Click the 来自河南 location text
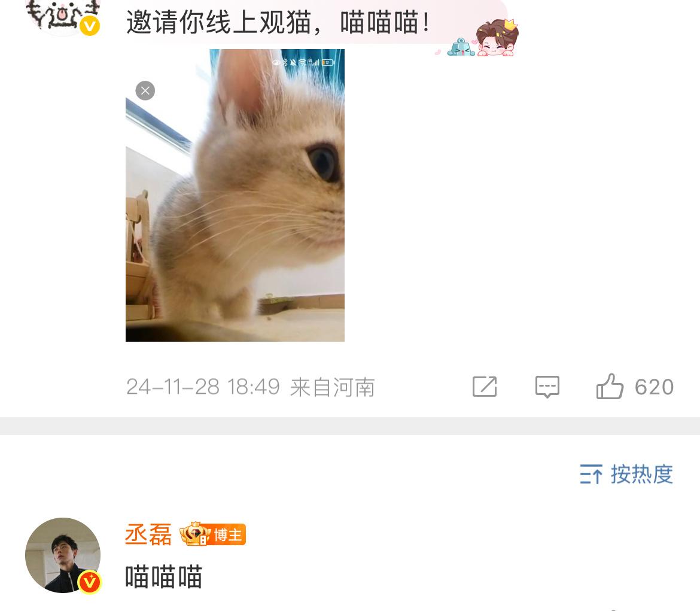 click(x=333, y=387)
